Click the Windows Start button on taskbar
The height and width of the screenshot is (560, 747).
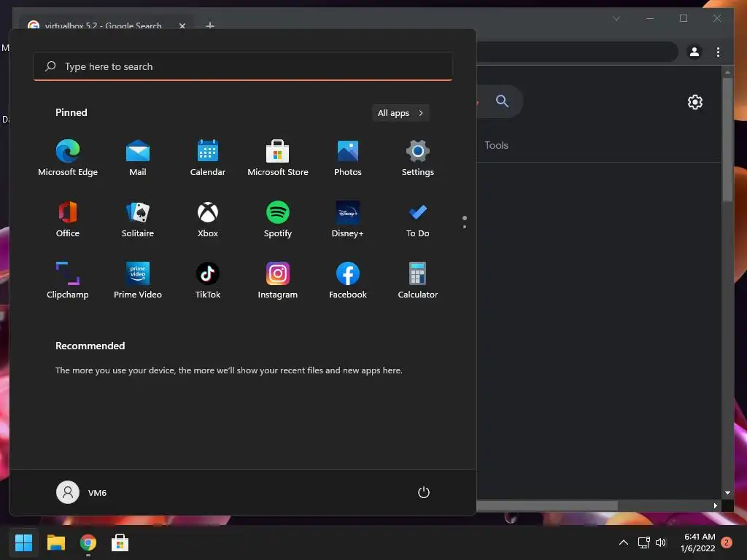(x=23, y=542)
